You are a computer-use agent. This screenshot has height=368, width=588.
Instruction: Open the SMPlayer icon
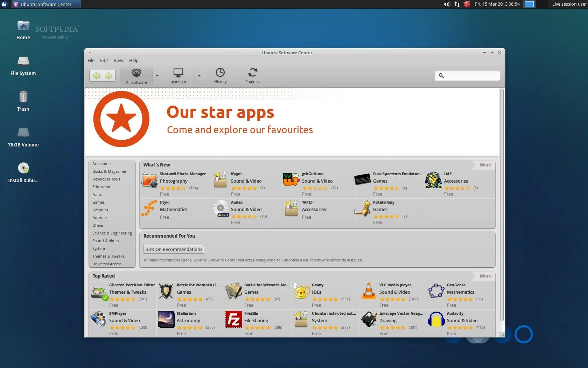click(99, 320)
